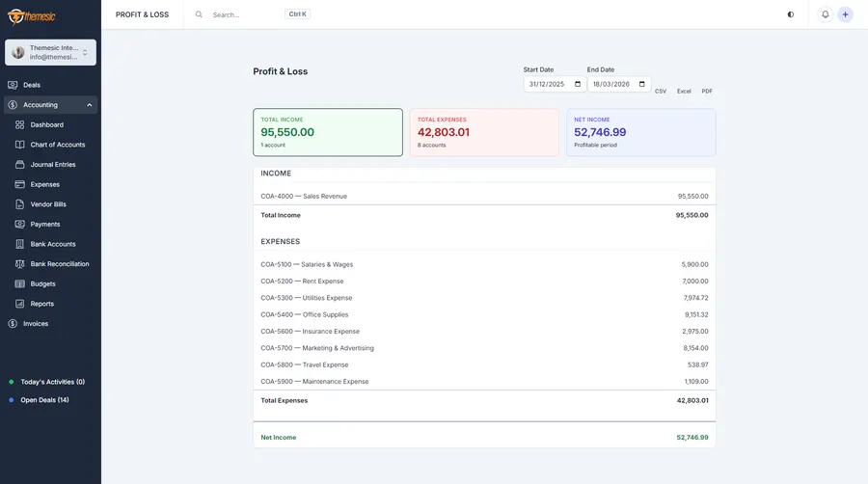868x484 pixels.
Task: Open Start Date calendar picker icon
Action: [578, 84]
